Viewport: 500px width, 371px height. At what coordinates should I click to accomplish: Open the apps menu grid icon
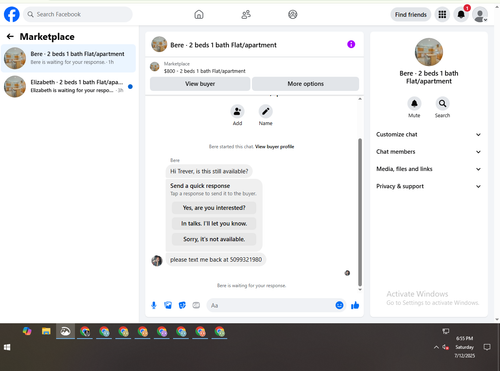click(x=442, y=15)
